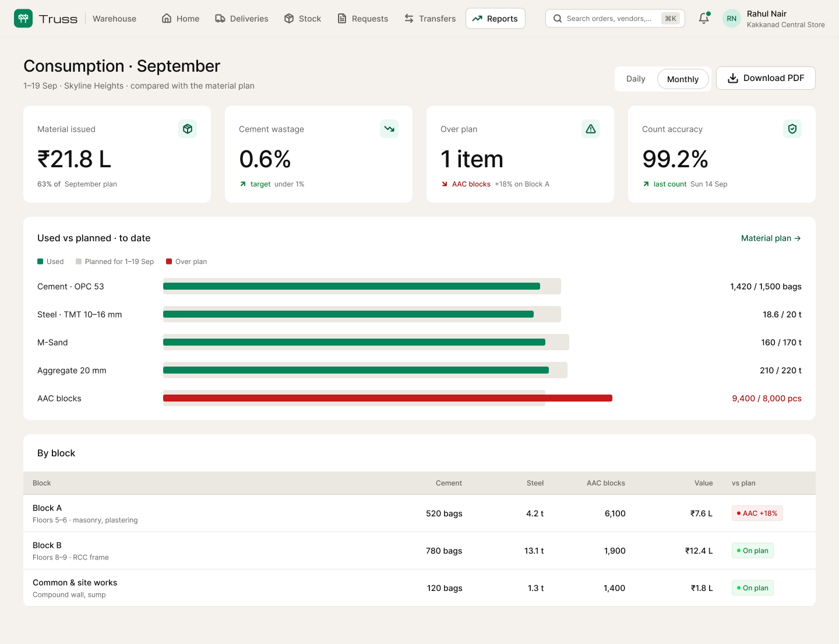Click the AAC blocks red over-plan bar

[x=387, y=398]
